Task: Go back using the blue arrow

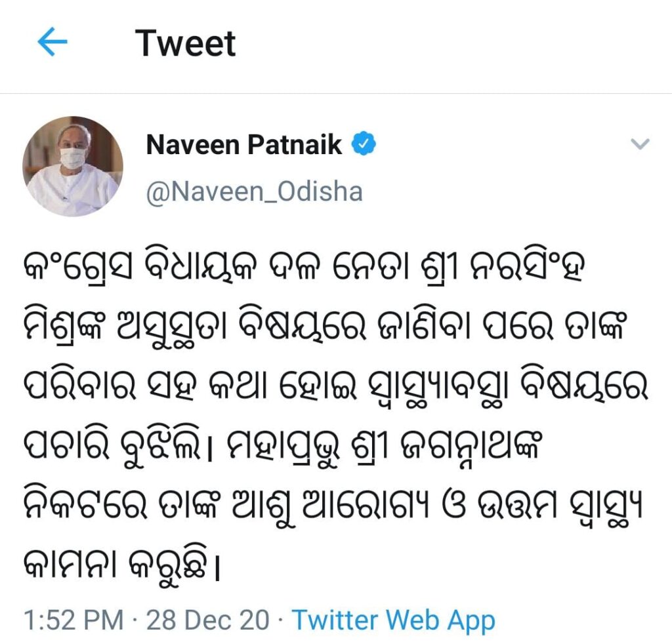Action: click(x=52, y=41)
